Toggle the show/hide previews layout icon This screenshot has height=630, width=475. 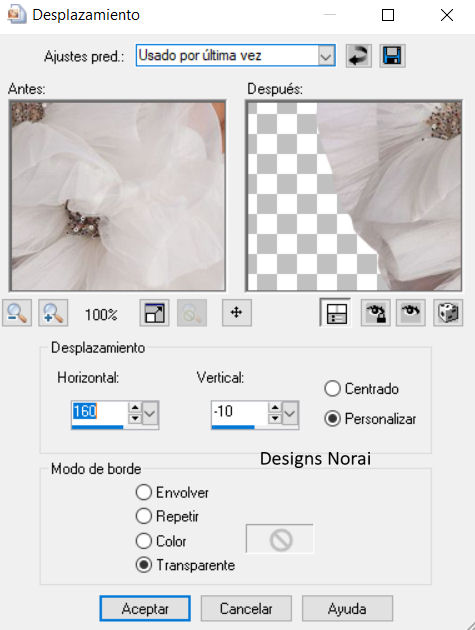pos(336,313)
